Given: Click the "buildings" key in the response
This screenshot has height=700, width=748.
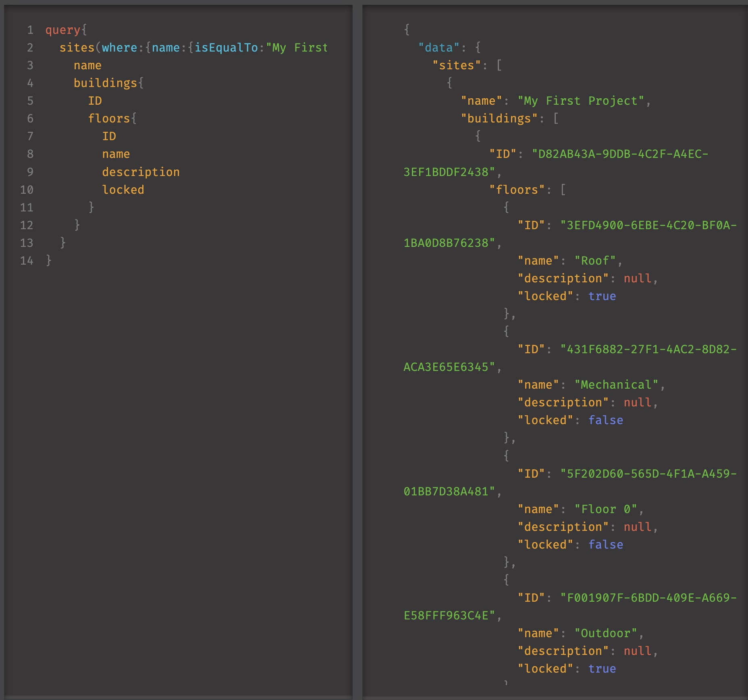Looking at the screenshot, I should coord(499,118).
